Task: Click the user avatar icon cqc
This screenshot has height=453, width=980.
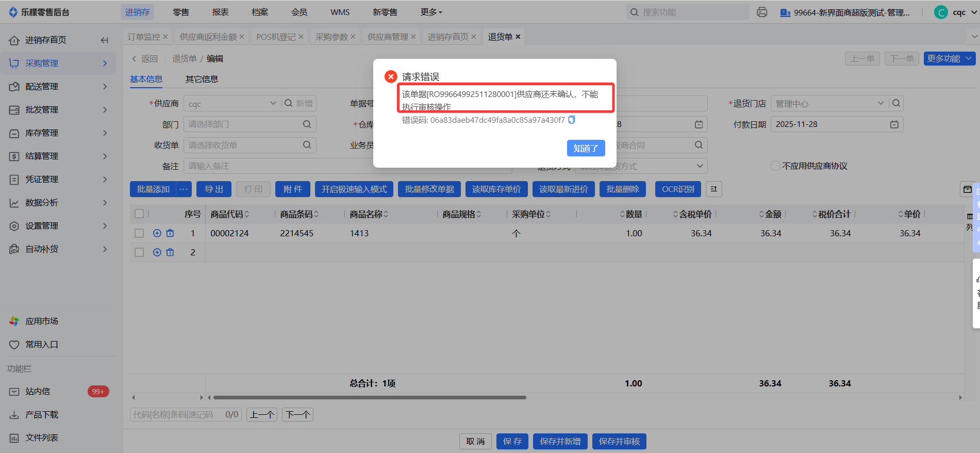Action: 941,12
